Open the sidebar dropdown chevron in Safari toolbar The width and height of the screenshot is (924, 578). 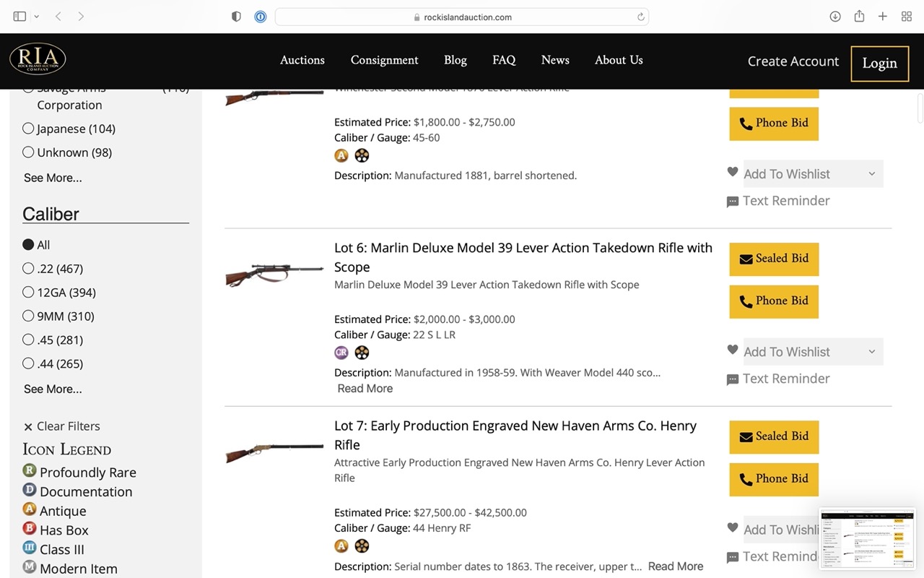[x=36, y=16]
